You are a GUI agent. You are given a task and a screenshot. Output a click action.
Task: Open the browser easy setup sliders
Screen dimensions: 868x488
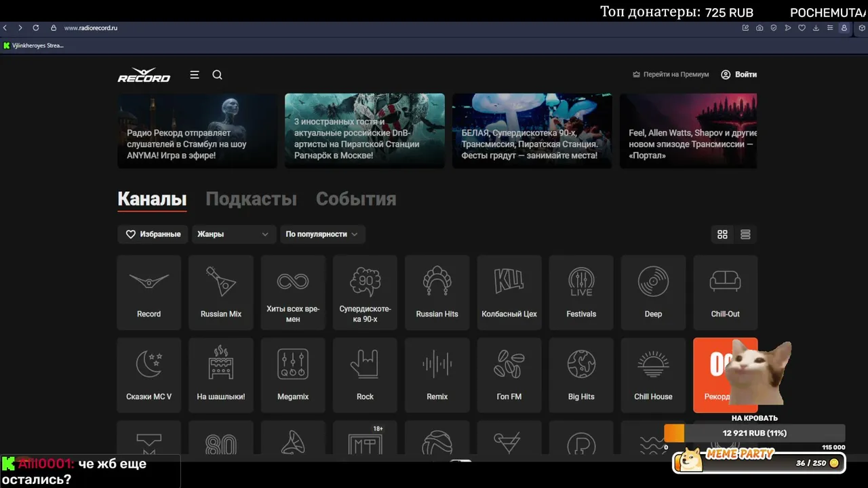pos(830,28)
